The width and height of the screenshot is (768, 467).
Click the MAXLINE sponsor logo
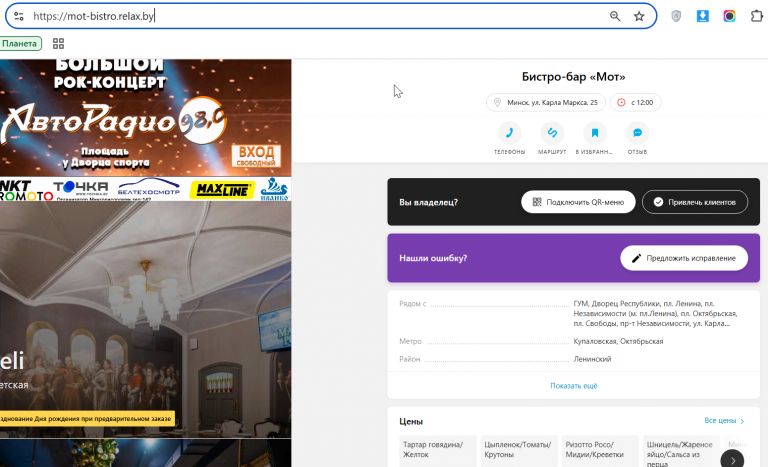pos(222,190)
